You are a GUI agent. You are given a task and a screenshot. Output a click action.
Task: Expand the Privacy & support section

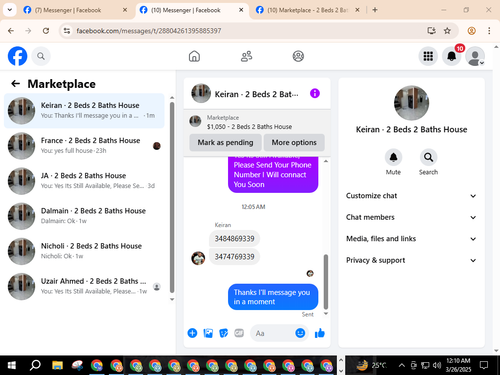point(411,260)
